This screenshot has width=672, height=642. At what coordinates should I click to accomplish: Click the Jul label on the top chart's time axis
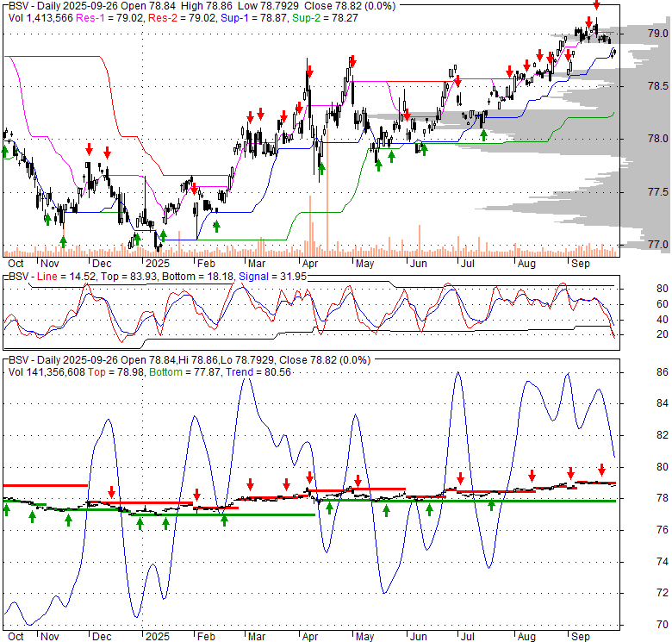(x=467, y=264)
